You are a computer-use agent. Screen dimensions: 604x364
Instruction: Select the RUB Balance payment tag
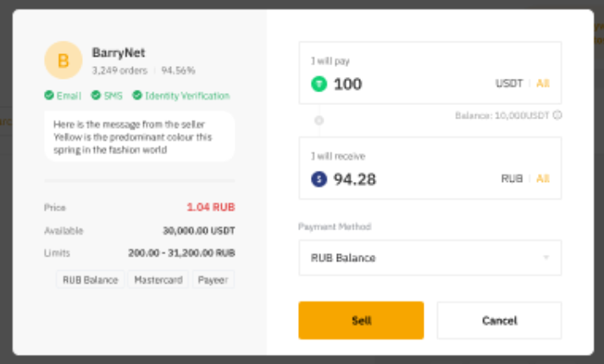point(90,279)
